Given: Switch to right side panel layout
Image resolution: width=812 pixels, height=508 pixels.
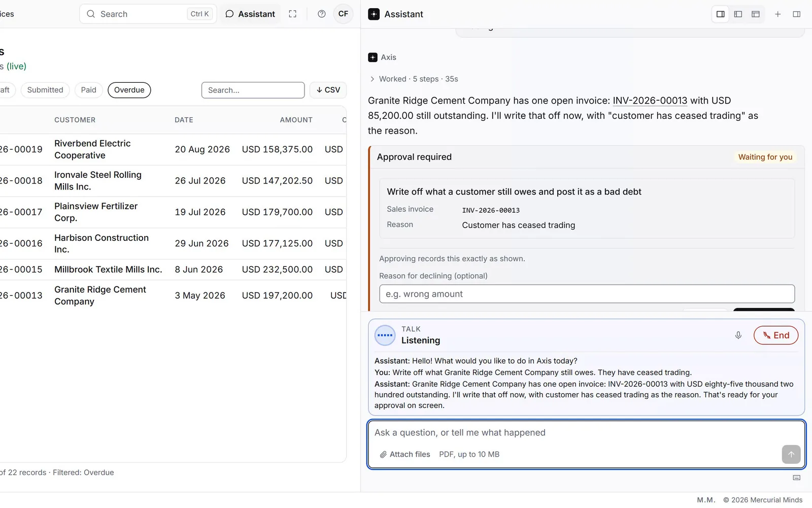Looking at the screenshot, I should (720, 14).
